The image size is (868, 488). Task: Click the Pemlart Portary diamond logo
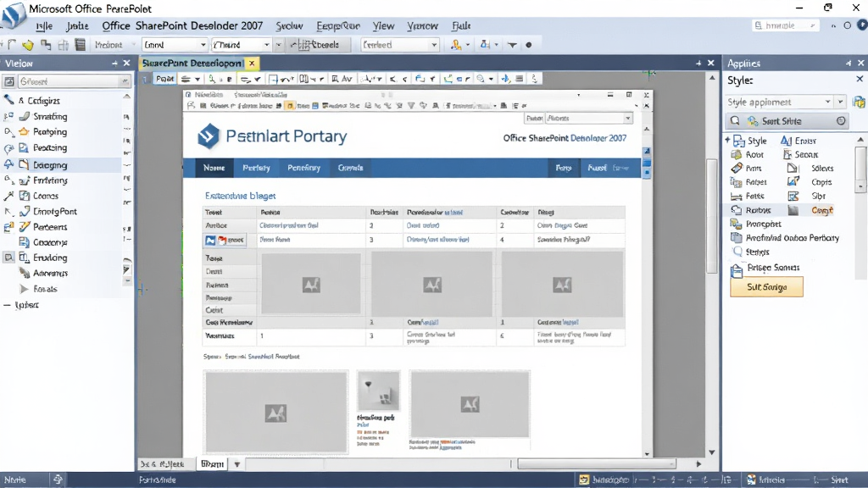pyautogui.click(x=209, y=136)
